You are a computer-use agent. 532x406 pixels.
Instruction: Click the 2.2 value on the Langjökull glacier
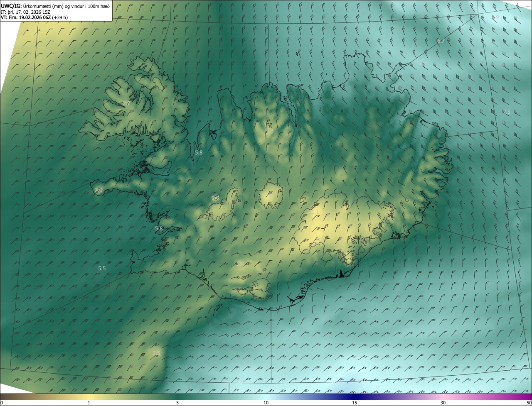(x=216, y=198)
